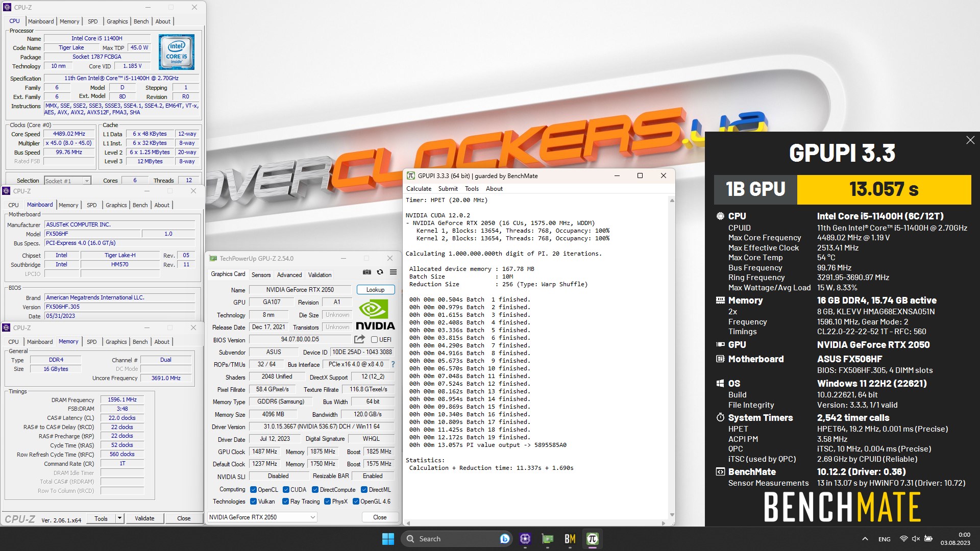
Task: Toggle DirectCompute checkbox
Action: [x=315, y=489]
